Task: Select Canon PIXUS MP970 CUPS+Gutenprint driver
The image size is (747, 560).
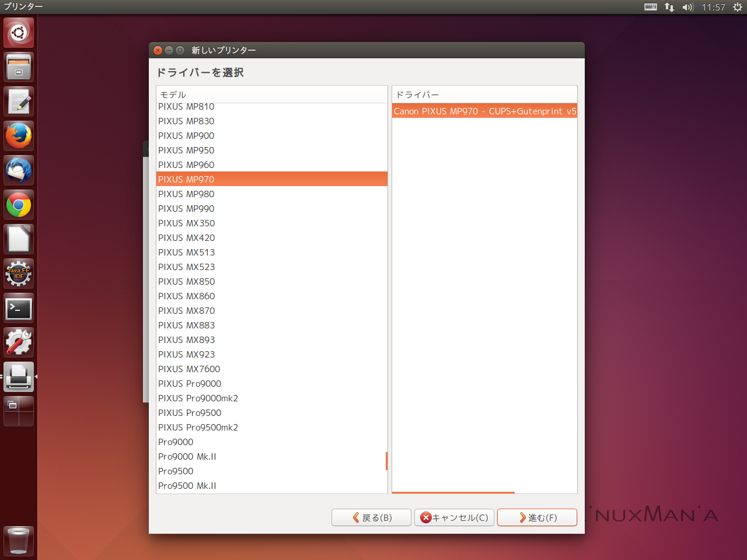Action: (484, 111)
